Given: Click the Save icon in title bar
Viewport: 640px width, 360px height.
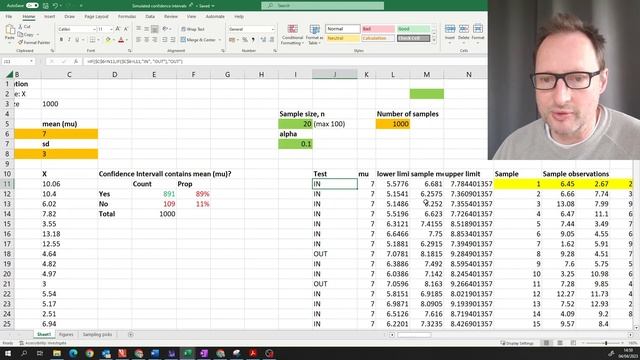Looking at the screenshot, I should coord(46,6).
